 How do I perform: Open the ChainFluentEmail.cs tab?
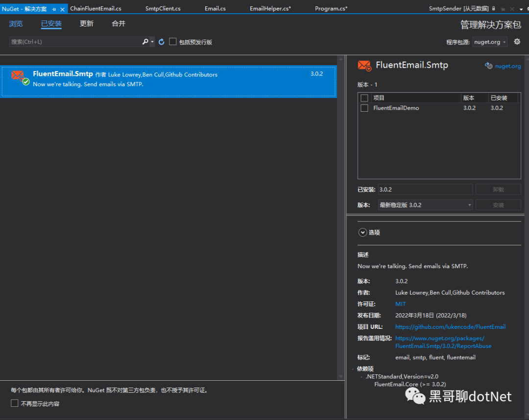[x=96, y=8]
